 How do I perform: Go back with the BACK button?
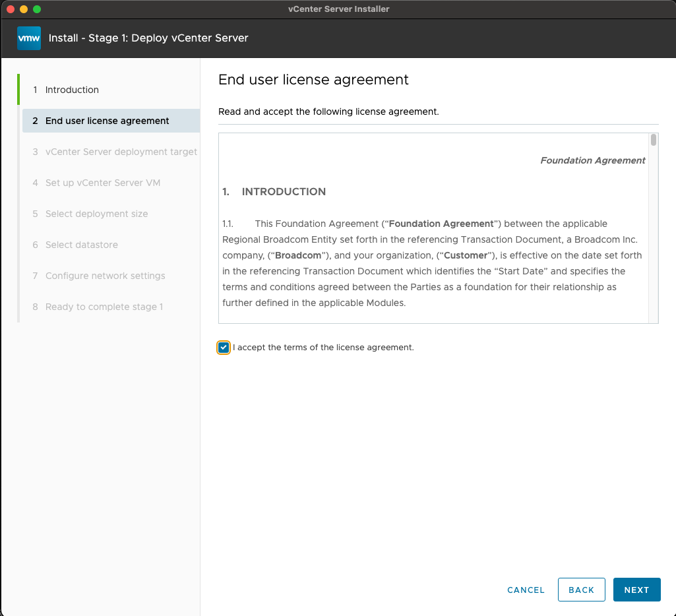(581, 590)
